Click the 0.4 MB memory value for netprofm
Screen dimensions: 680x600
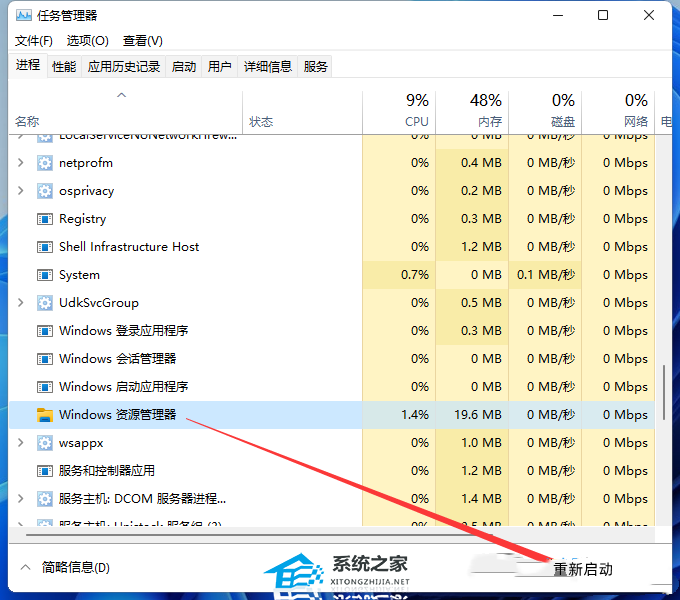pyautogui.click(x=481, y=163)
